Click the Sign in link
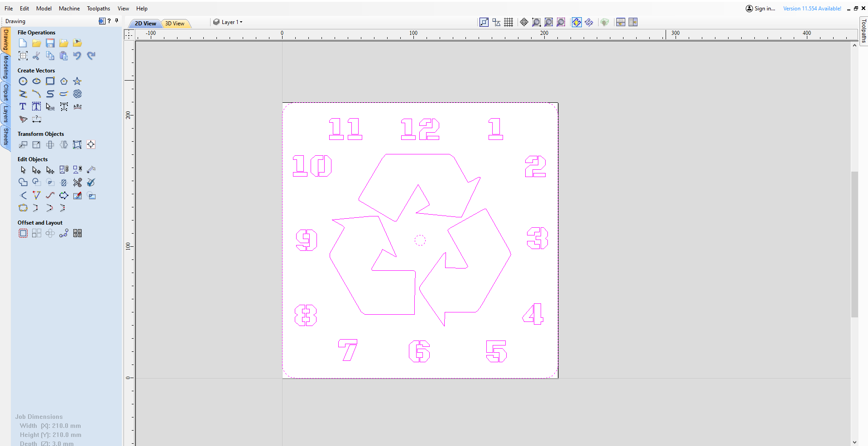The height and width of the screenshot is (446, 868). point(761,8)
